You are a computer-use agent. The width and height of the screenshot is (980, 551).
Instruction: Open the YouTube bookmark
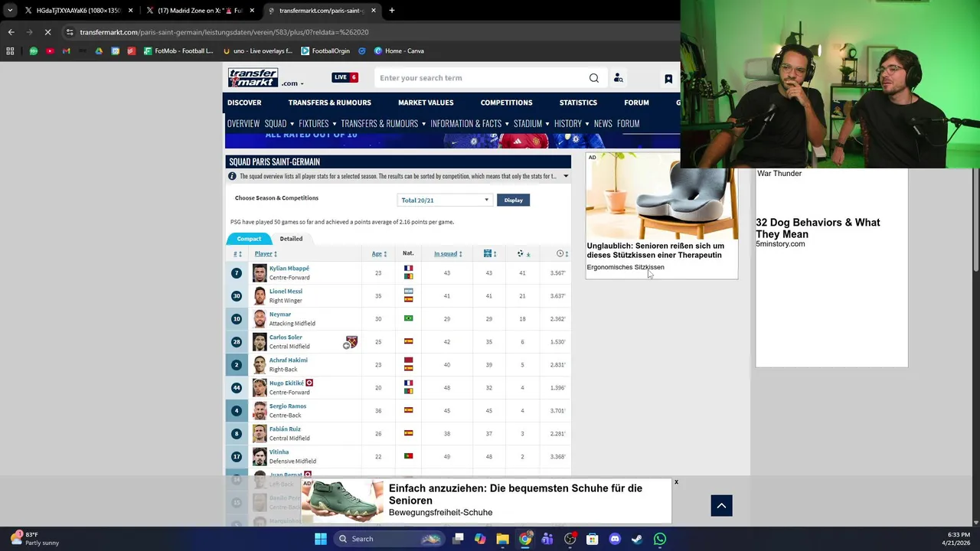pos(50,51)
